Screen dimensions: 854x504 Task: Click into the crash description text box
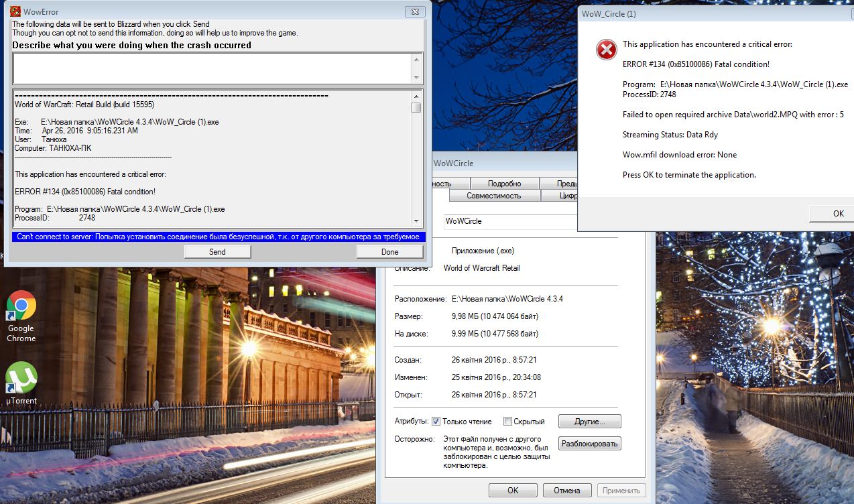pyautogui.click(x=211, y=68)
